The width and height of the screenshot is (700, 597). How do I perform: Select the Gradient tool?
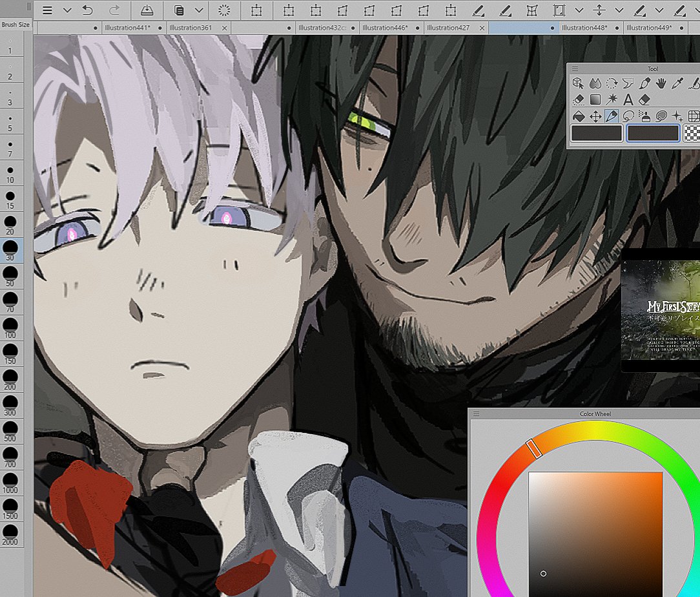tap(595, 99)
